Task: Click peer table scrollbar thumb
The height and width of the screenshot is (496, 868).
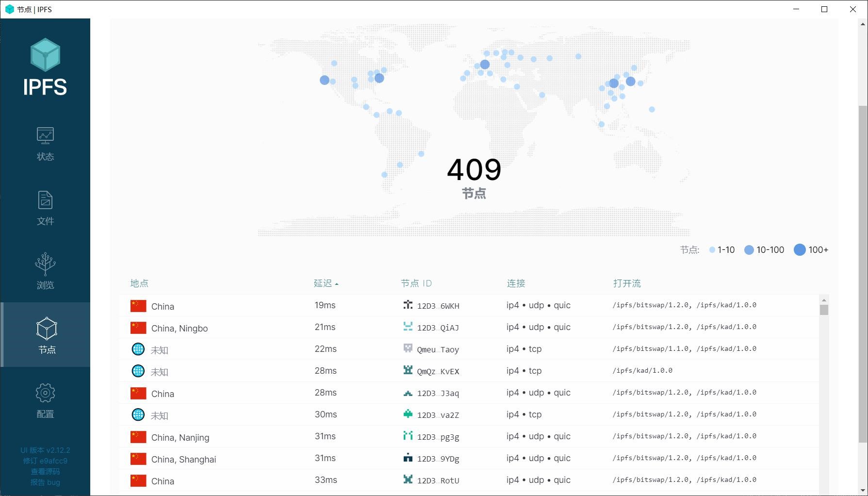Action: (x=824, y=310)
